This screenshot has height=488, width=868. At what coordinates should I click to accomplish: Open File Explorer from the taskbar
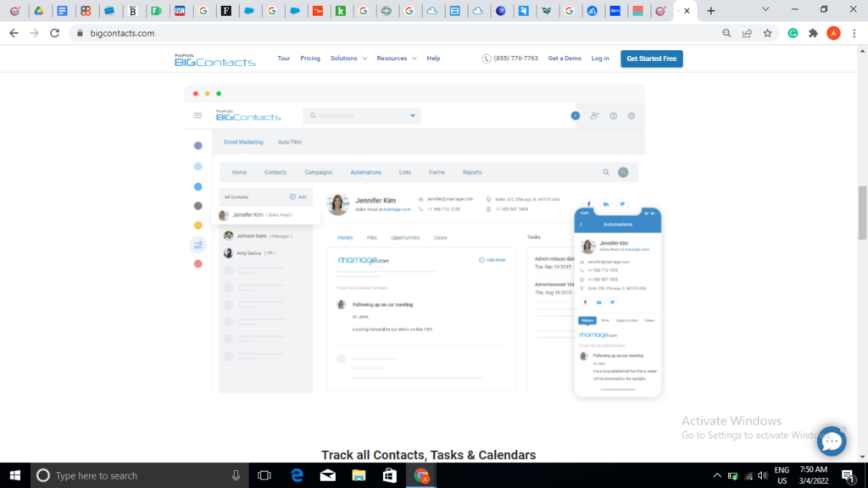359,475
